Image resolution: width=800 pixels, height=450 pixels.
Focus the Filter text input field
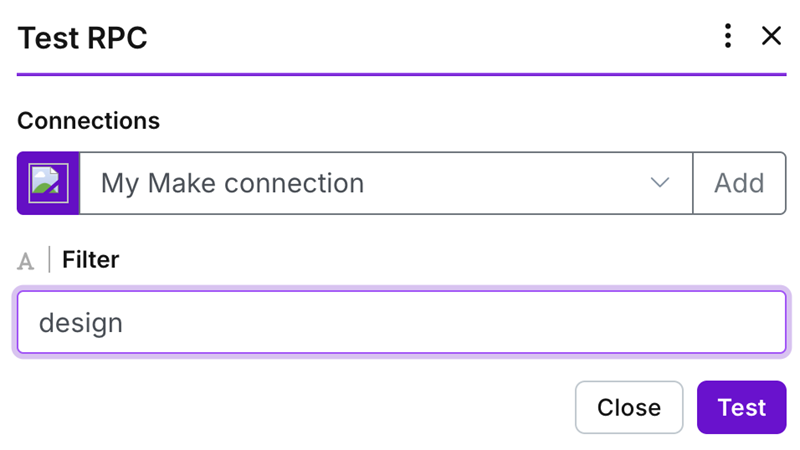tap(400, 322)
